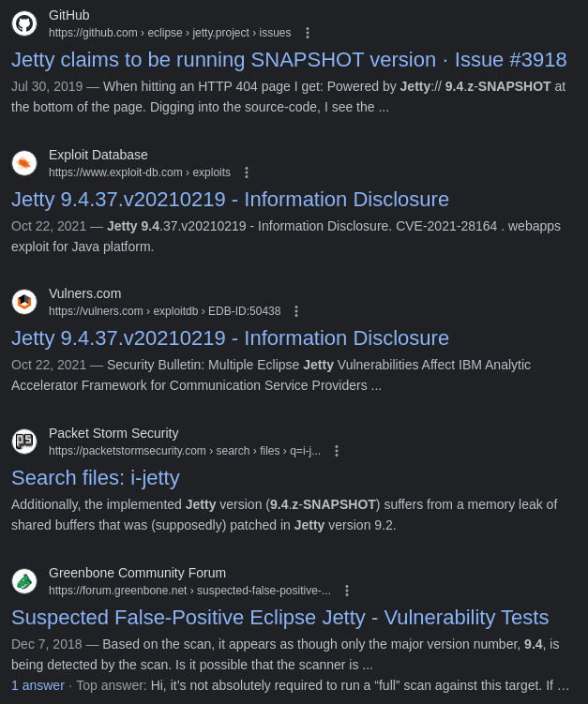Click the GitHub favicon icon
588x704 pixels.
coord(24,23)
